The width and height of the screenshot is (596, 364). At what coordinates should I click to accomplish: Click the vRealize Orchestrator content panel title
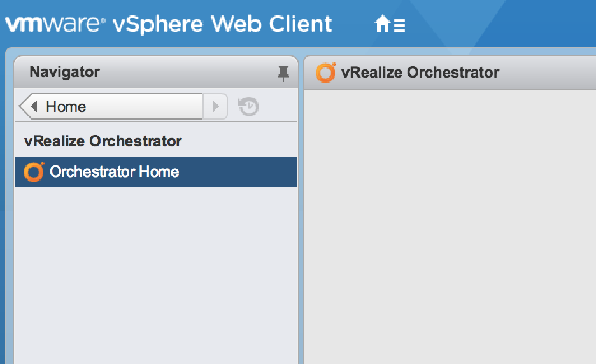pos(420,73)
